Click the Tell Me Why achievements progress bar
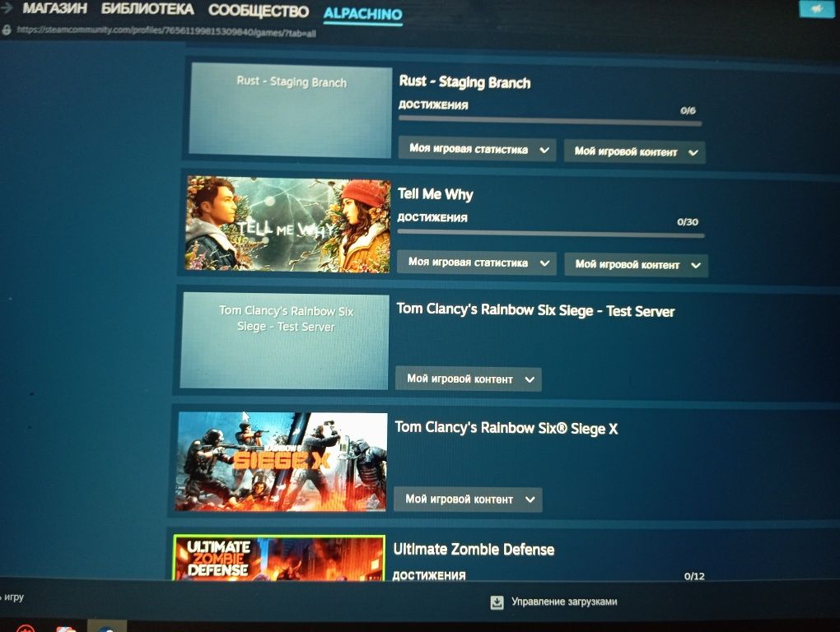 point(551,234)
